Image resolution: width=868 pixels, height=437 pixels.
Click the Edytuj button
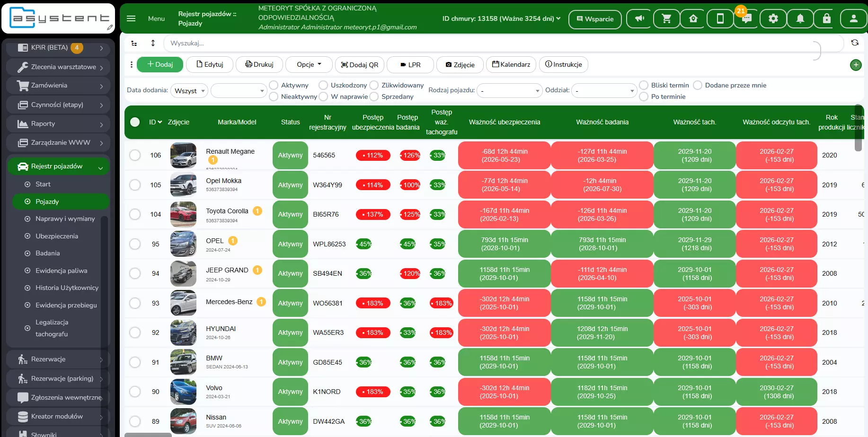pyautogui.click(x=210, y=65)
